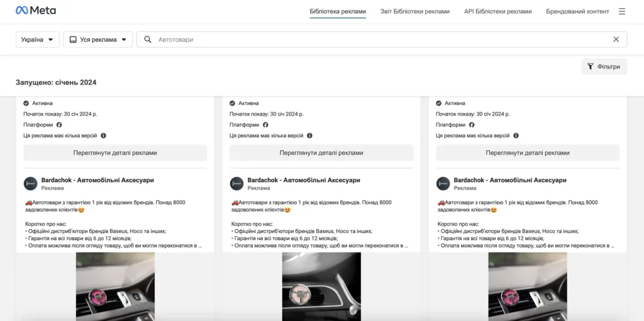The image size is (644, 321).
Task: Click Bardachok page name in second card
Action: click(x=303, y=180)
